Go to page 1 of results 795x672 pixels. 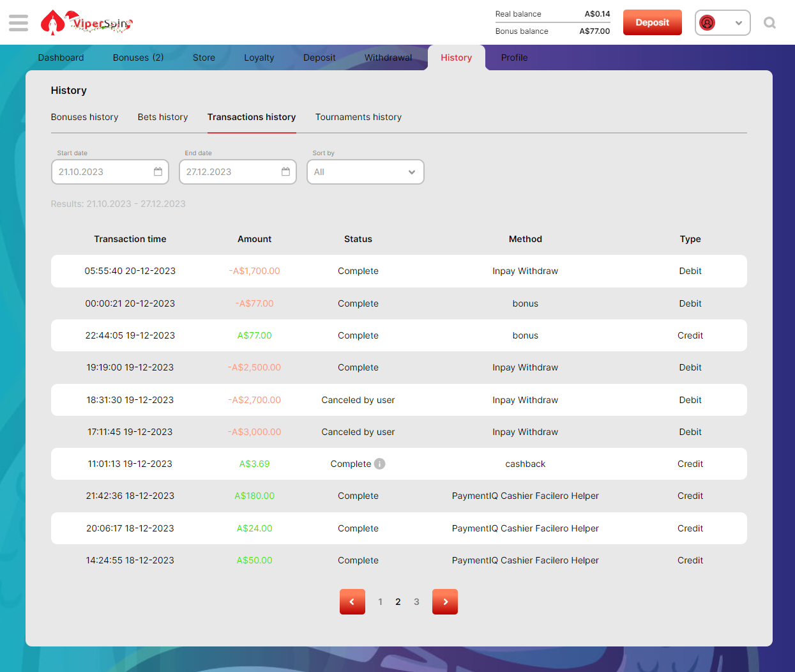pos(381,602)
